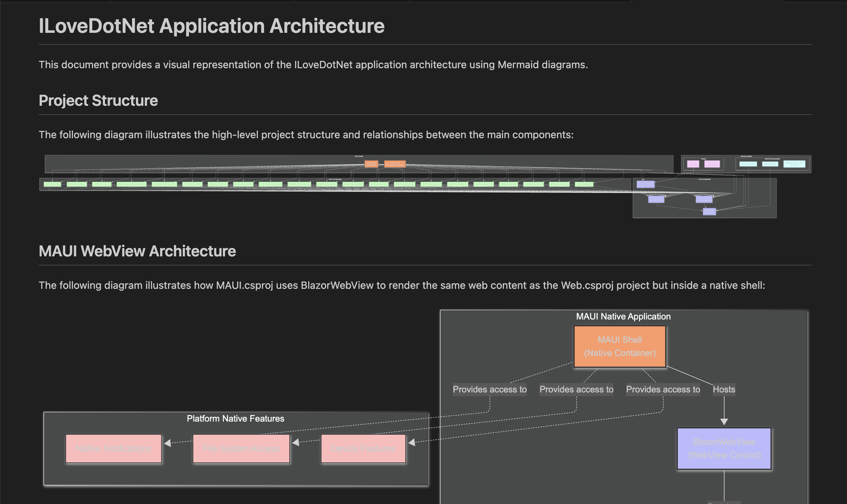
Task: Click the paragraph about MAUI.csproj using BlazorWebView
Action: click(402, 285)
